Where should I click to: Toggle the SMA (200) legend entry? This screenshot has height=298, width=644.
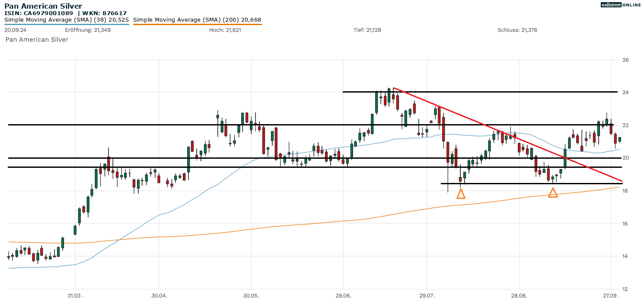(197, 20)
